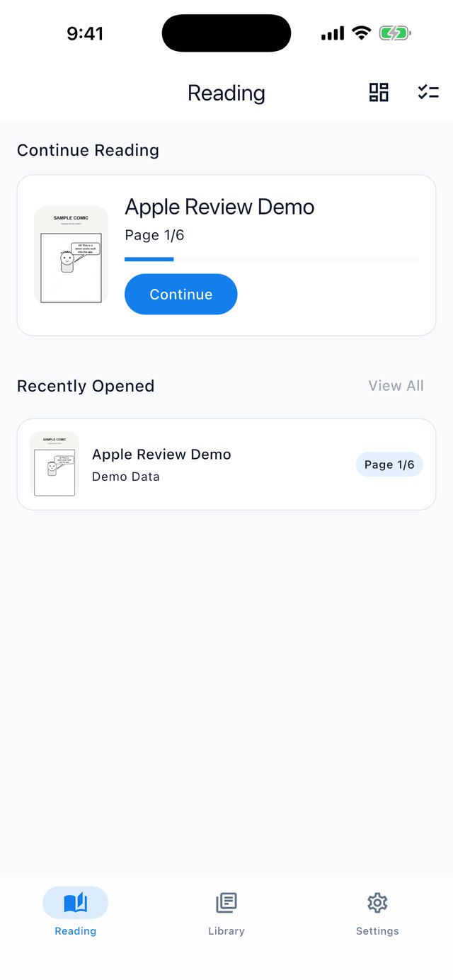The image size is (453, 980).
Task: Open the grid layout view icon
Action: 379,92
